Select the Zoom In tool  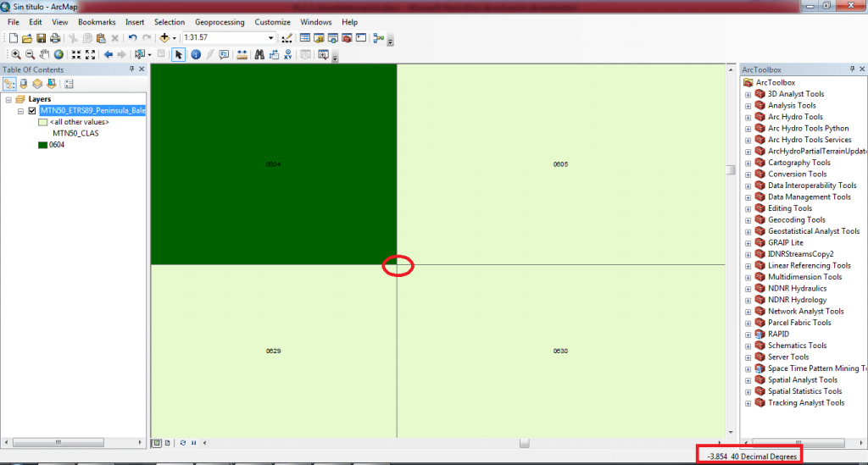point(15,54)
